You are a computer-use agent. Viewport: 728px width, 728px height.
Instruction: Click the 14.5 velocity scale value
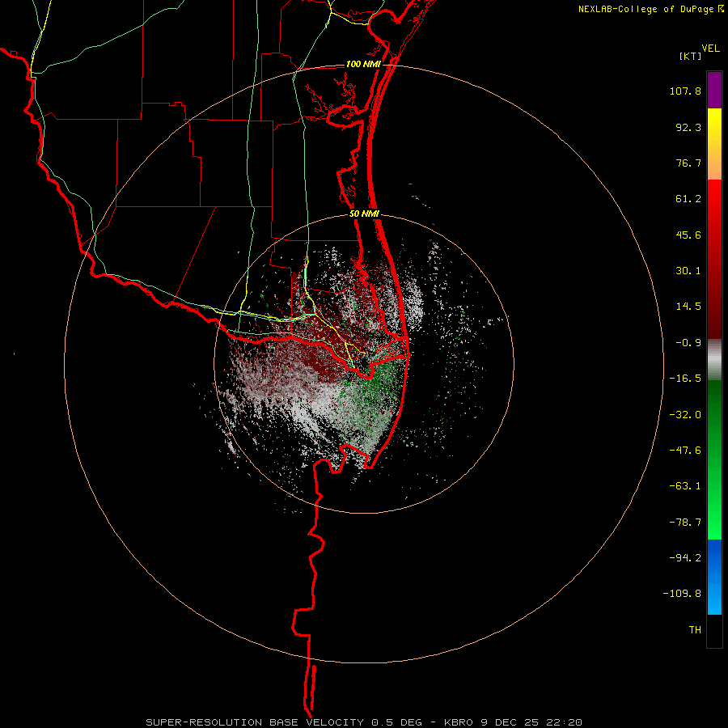click(x=688, y=307)
